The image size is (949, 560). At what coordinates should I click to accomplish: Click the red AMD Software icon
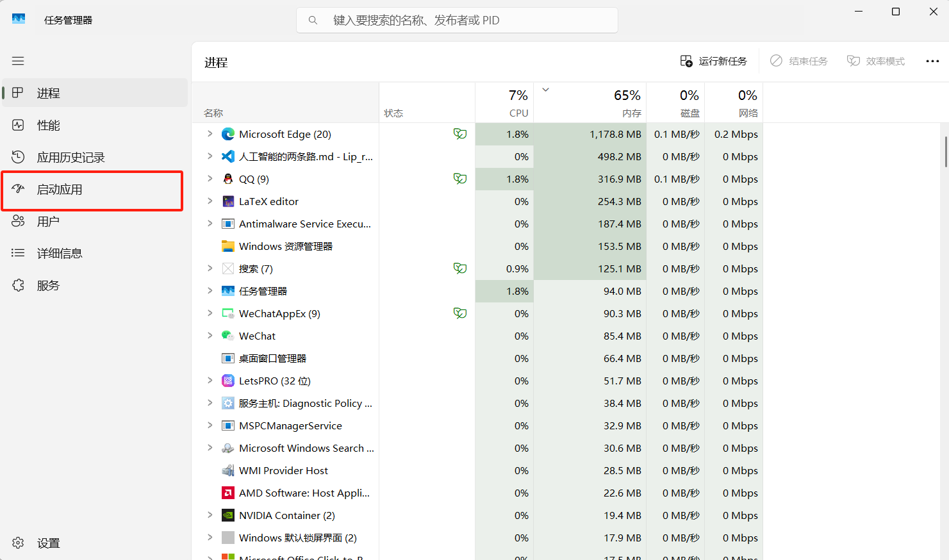(x=227, y=493)
